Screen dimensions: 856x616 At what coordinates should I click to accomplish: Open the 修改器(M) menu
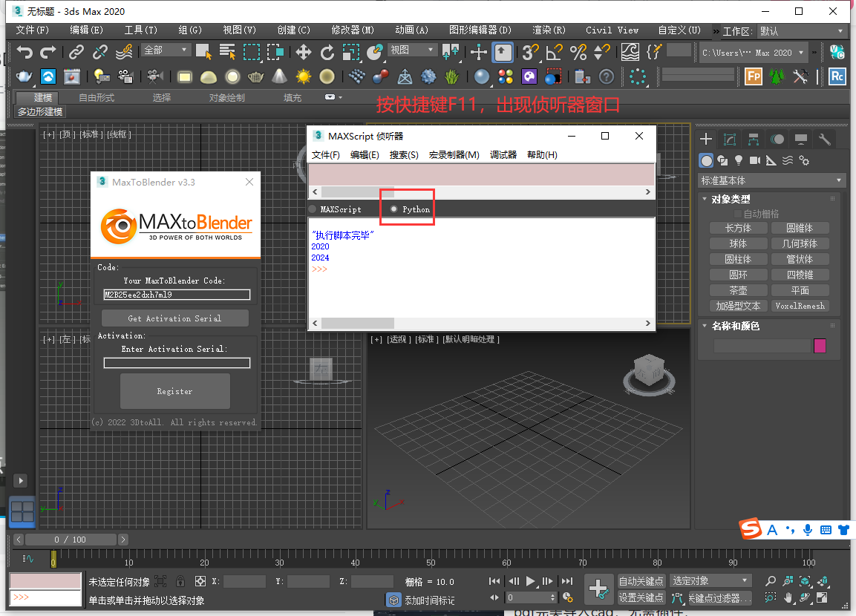(x=353, y=30)
